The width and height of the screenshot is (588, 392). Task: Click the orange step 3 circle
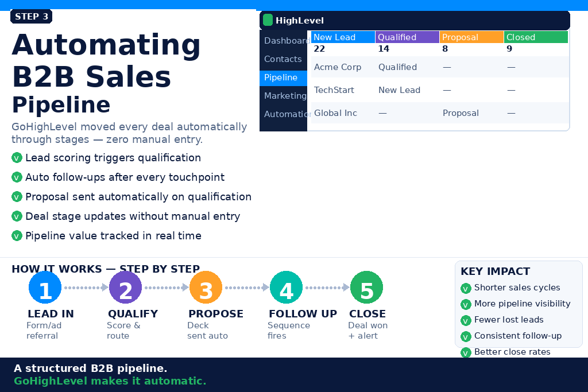pos(206,288)
